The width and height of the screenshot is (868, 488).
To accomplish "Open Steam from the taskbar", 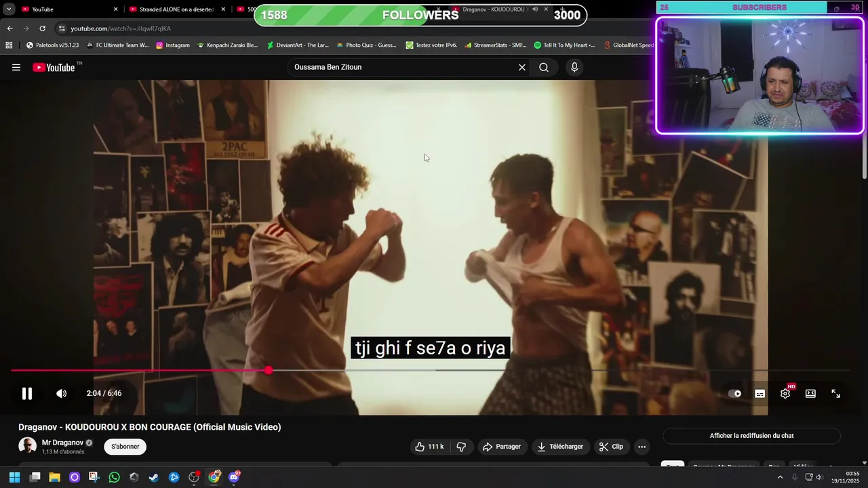I will click(154, 477).
